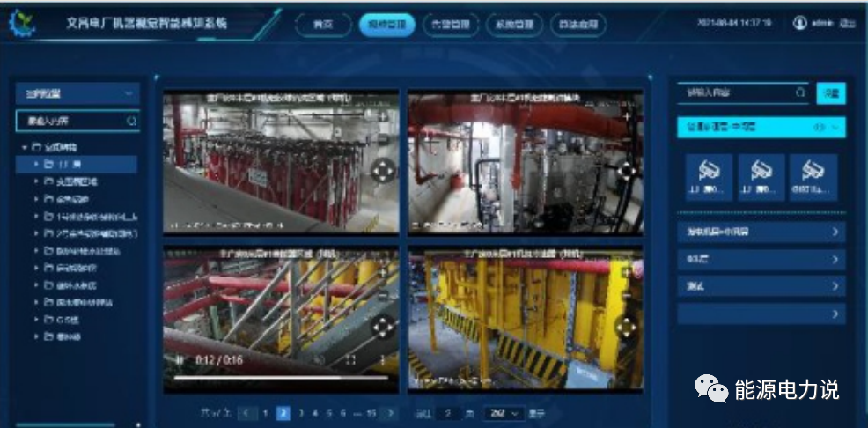The height and width of the screenshot is (428, 868).
Task: Expand the third collapsed group below camera tiles
Action: click(x=761, y=286)
